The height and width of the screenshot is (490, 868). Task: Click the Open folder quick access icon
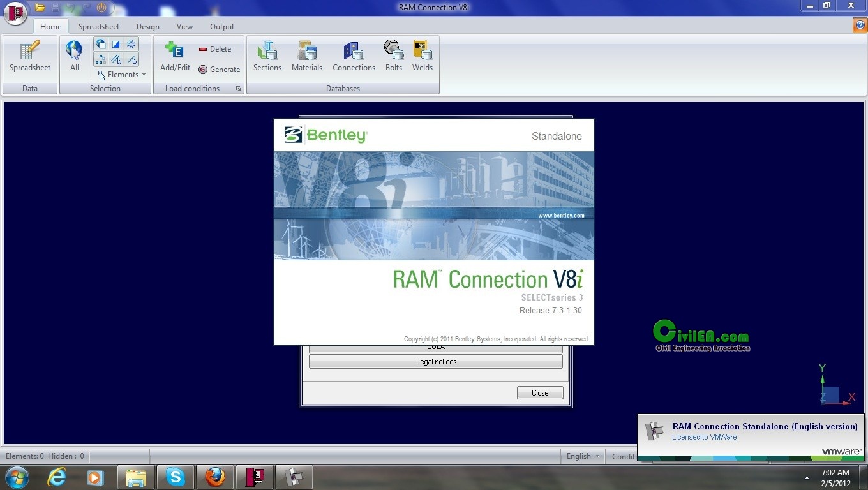(40, 8)
